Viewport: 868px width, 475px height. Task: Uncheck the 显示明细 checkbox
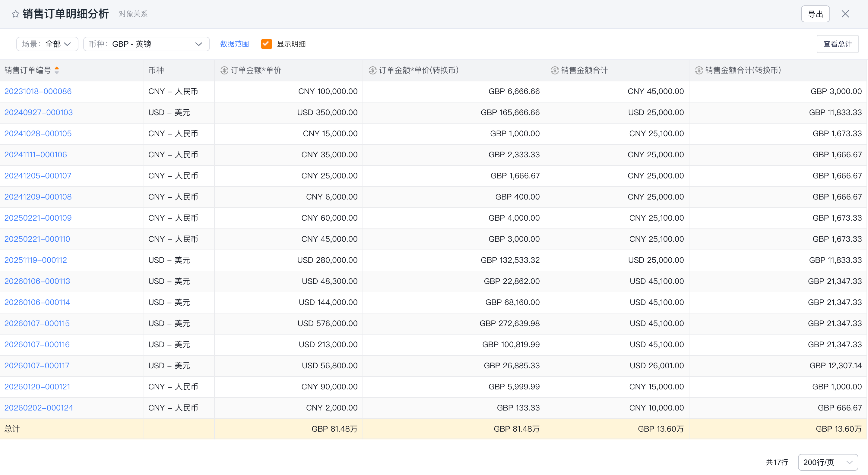(266, 44)
